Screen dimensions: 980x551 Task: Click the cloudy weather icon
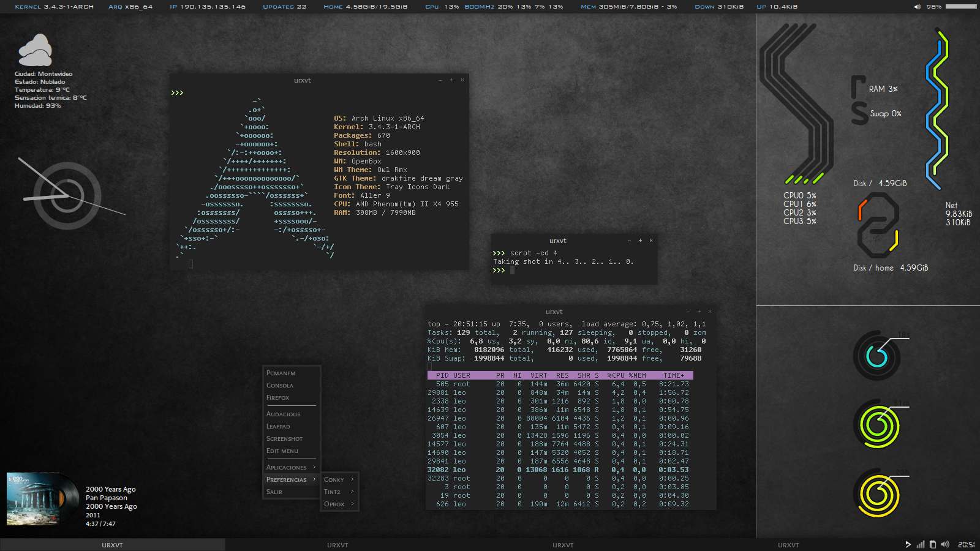(35, 50)
